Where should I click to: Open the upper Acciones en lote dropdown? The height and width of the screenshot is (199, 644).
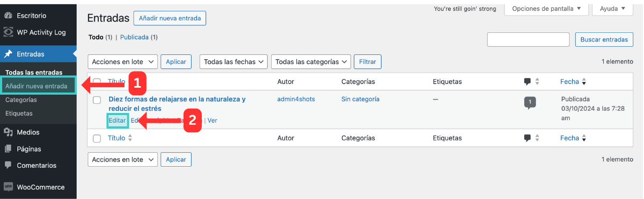point(122,62)
